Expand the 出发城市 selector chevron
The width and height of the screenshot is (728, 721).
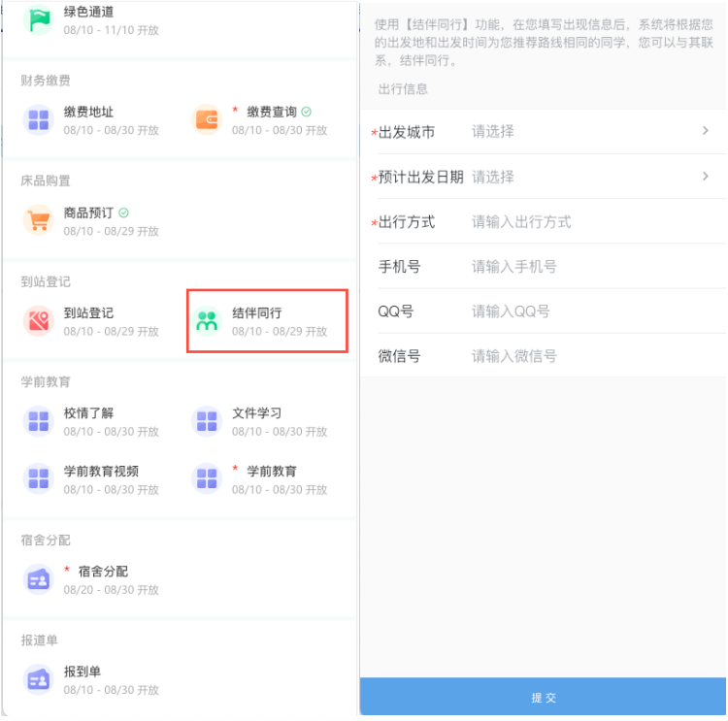(706, 131)
